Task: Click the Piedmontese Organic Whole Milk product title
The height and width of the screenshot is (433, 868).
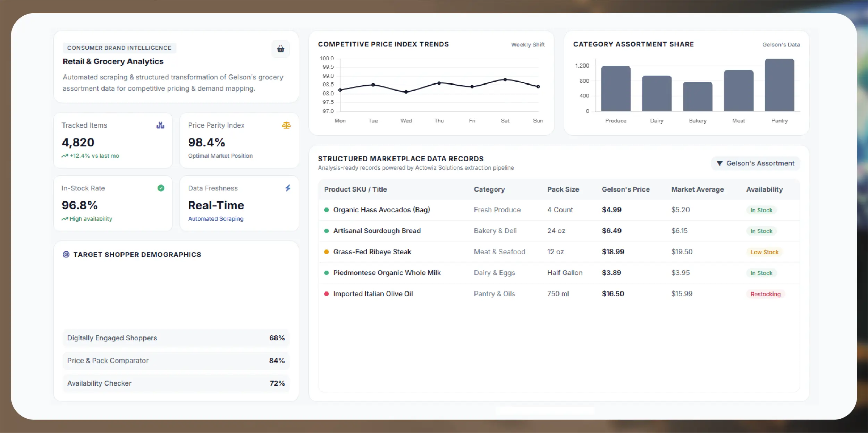Action: tap(387, 273)
